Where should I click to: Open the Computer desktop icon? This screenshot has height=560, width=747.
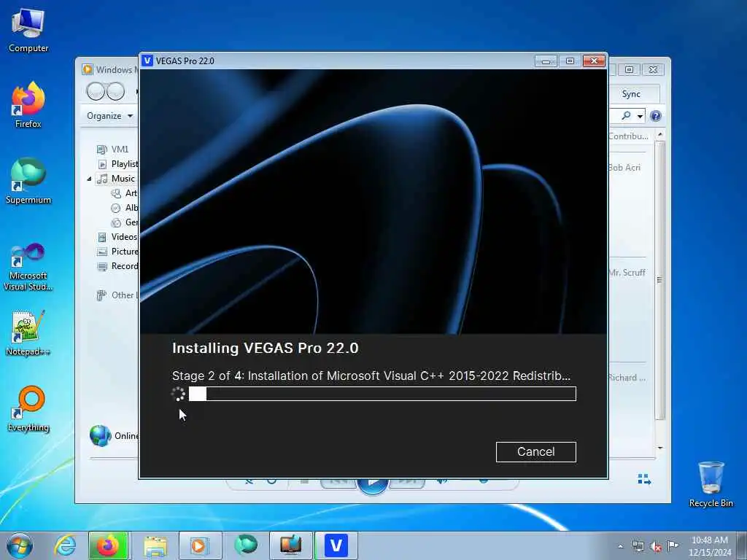(28, 31)
